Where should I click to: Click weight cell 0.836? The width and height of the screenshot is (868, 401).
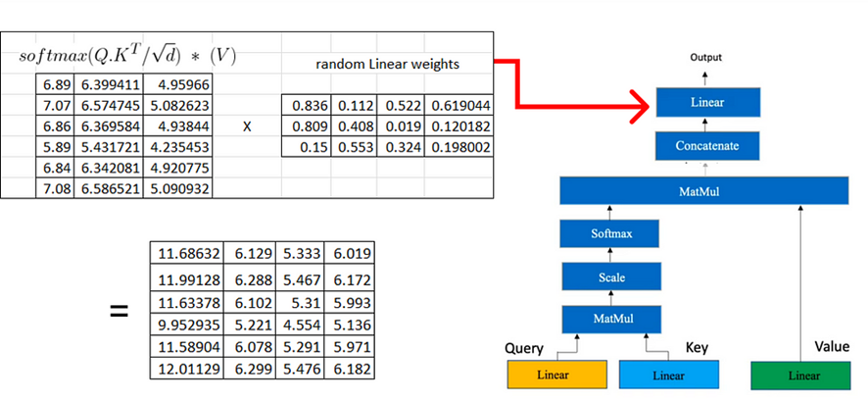click(x=307, y=105)
